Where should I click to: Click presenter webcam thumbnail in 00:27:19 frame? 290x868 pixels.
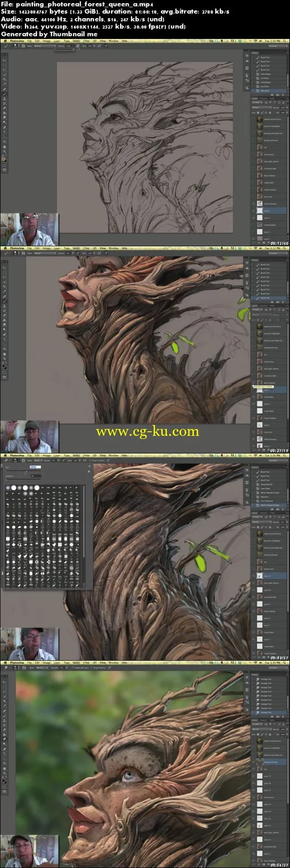pyautogui.click(x=29, y=437)
